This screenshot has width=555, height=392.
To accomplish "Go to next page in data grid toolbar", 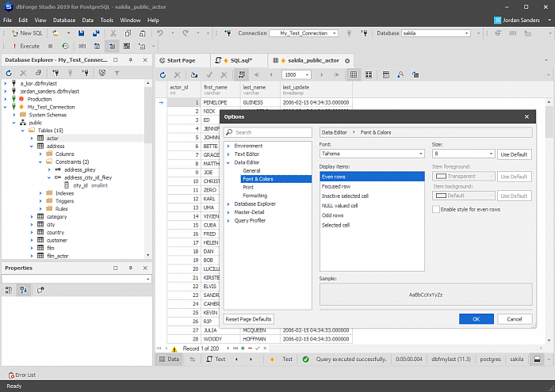I will (x=321, y=75).
